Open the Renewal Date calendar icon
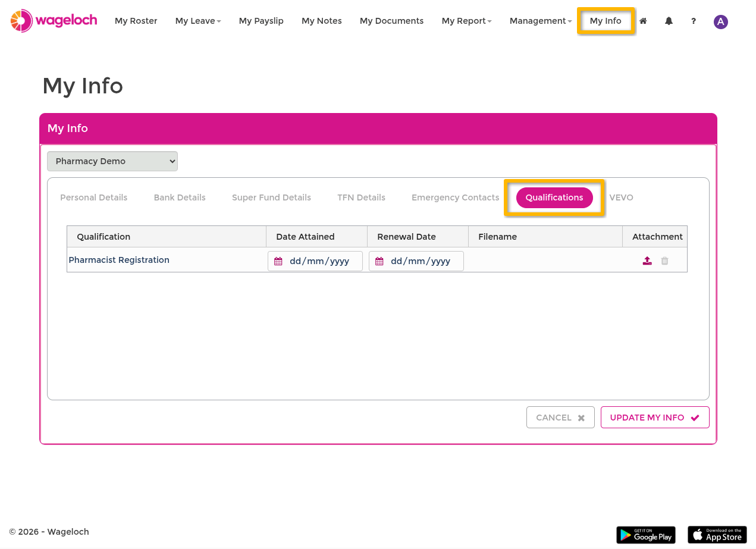Screen dimensions: 756x549 379,261
